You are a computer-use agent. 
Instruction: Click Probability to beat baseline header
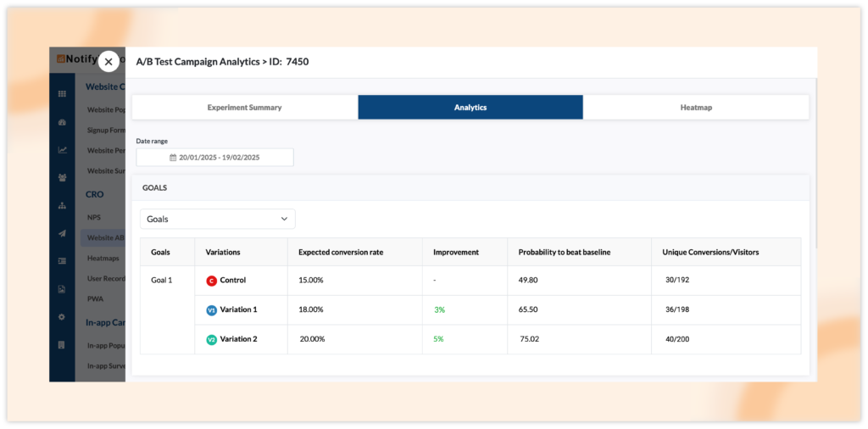coord(564,252)
